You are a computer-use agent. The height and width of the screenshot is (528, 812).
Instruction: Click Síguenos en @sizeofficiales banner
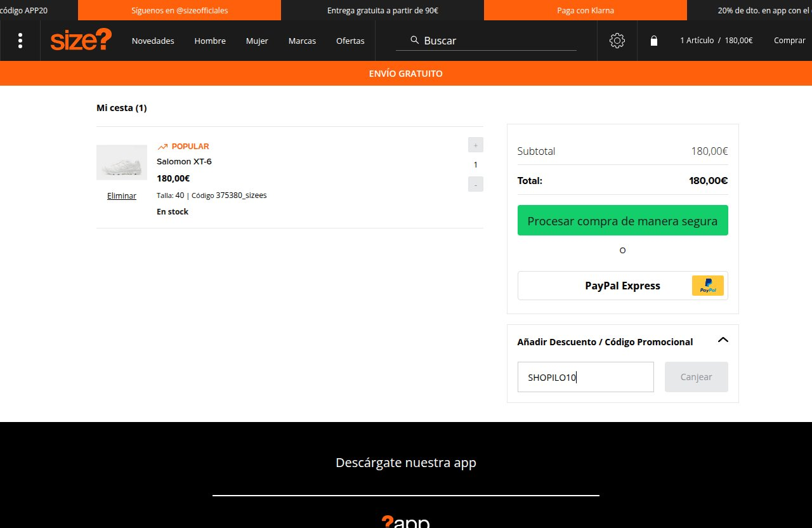click(180, 10)
